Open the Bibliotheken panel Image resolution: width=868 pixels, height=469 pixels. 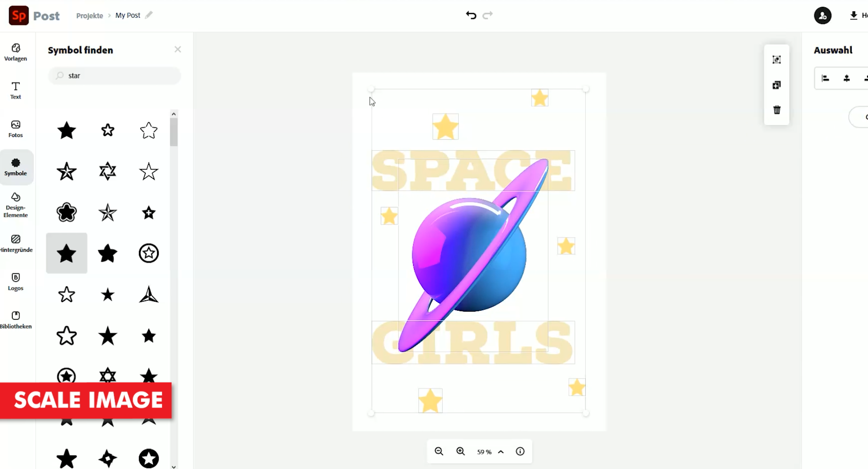[16, 320]
